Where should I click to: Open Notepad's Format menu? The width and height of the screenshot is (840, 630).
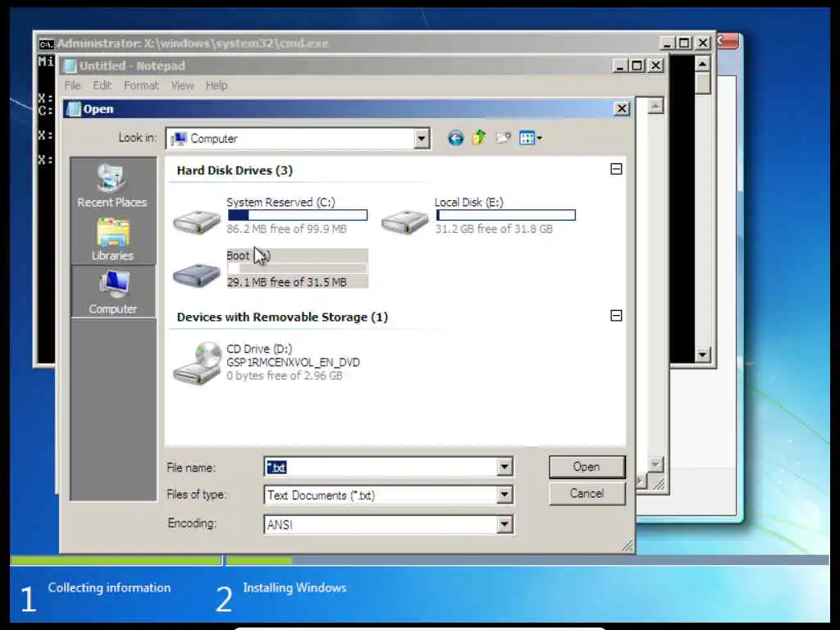[x=141, y=85]
